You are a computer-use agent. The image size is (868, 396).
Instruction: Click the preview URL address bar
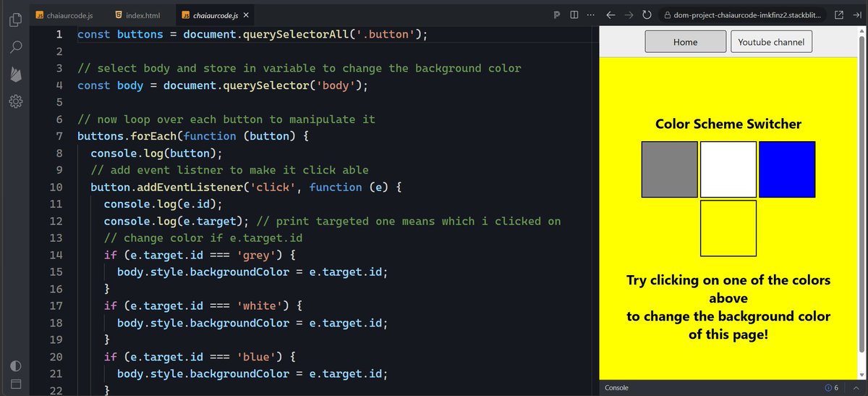click(x=742, y=14)
